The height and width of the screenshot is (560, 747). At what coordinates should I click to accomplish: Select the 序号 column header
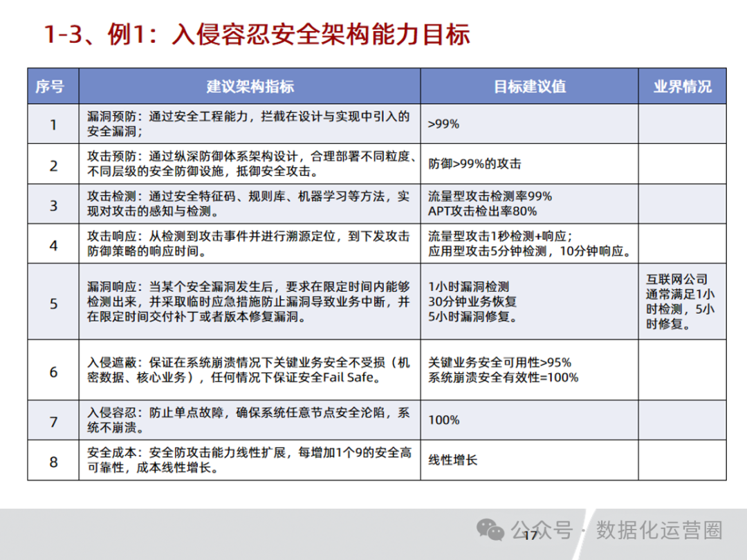[x=53, y=86]
